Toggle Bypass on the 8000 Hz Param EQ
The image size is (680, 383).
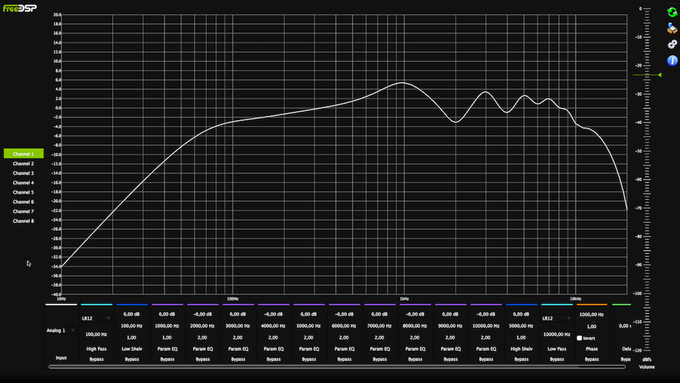tap(415, 359)
